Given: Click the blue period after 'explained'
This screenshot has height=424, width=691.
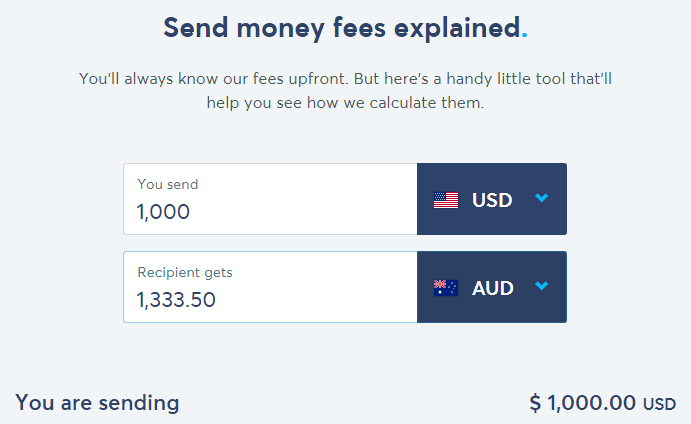Looking at the screenshot, I should pyautogui.click(x=524, y=35).
